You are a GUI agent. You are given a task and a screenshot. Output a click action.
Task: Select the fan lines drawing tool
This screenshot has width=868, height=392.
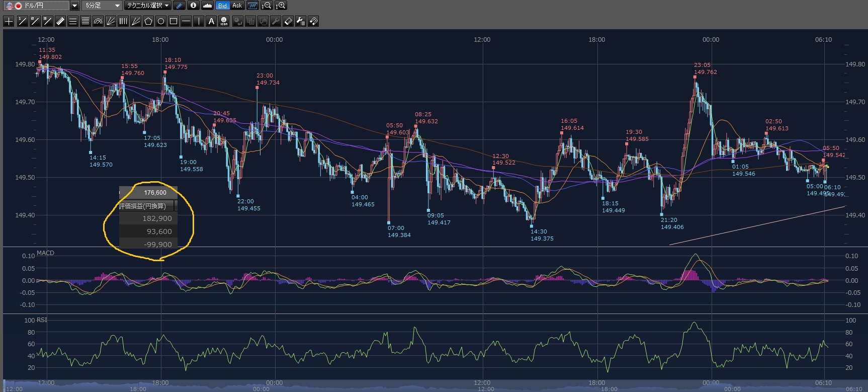click(111, 21)
